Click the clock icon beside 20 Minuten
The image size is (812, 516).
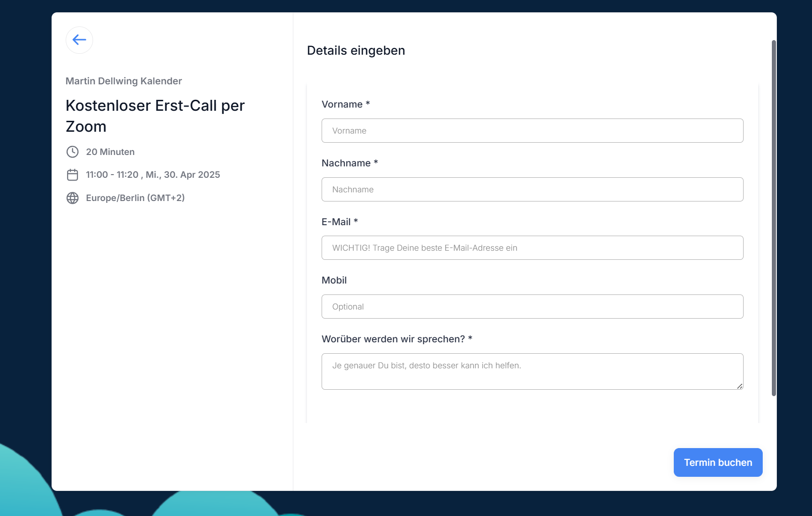73,152
